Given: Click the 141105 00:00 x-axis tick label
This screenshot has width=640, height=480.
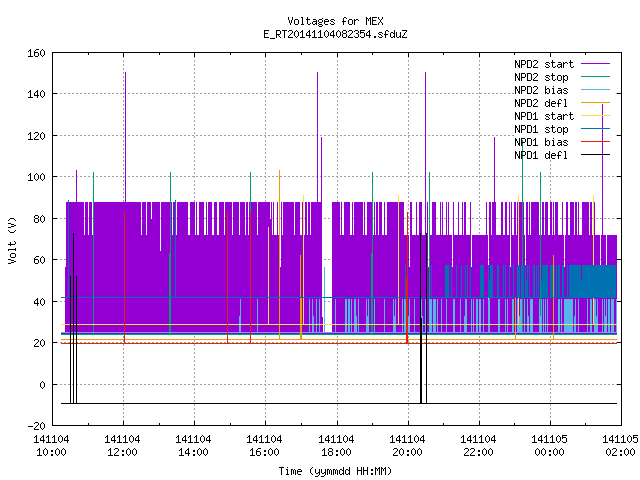Looking at the screenshot, I should tap(549, 446).
